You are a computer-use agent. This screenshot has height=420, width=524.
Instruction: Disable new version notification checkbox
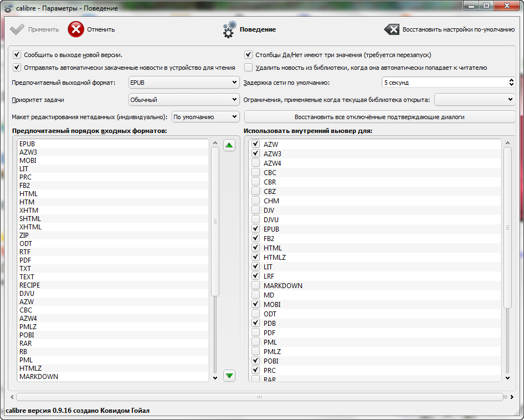click(x=17, y=55)
